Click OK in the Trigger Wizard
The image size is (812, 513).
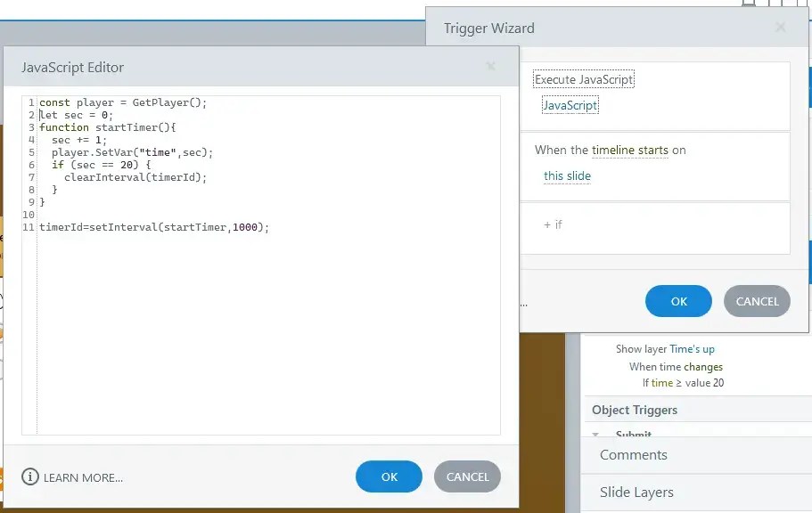tap(677, 301)
